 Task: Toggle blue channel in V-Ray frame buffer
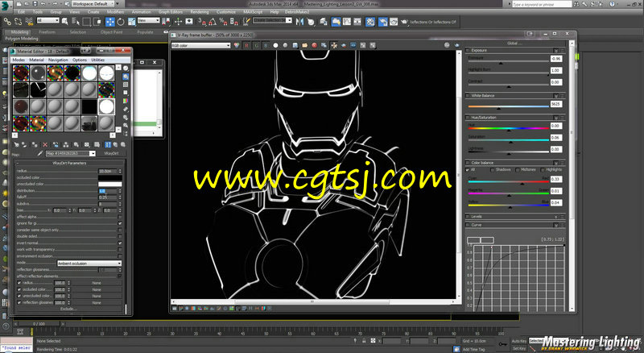[x=266, y=45]
